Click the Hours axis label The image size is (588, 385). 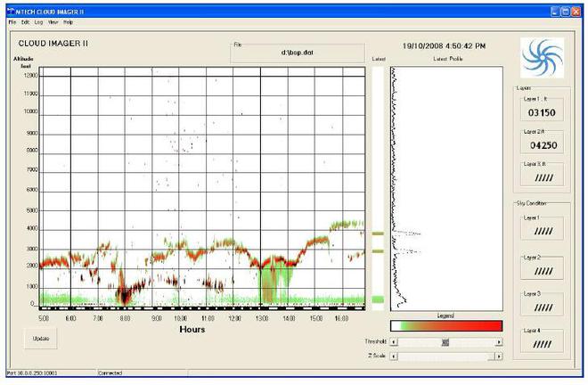point(192,330)
